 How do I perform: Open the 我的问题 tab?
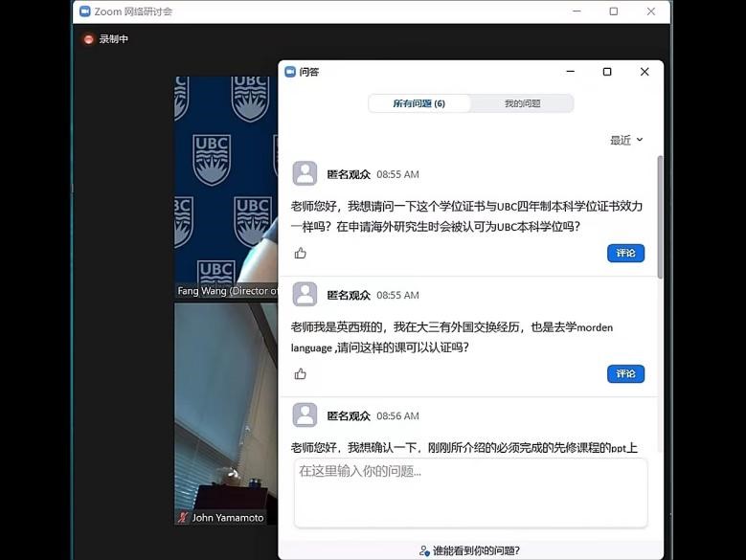pyautogui.click(x=522, y=103)
